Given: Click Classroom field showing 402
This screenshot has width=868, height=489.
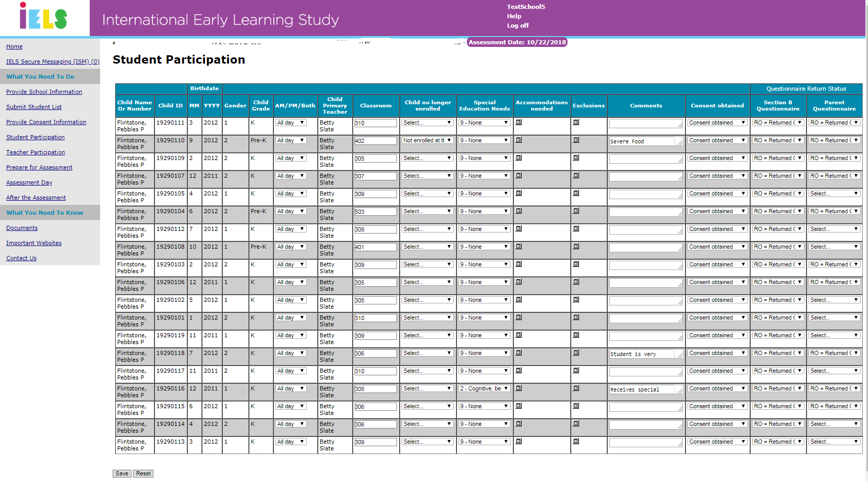Looking at the screenshot, I should 376,141.
